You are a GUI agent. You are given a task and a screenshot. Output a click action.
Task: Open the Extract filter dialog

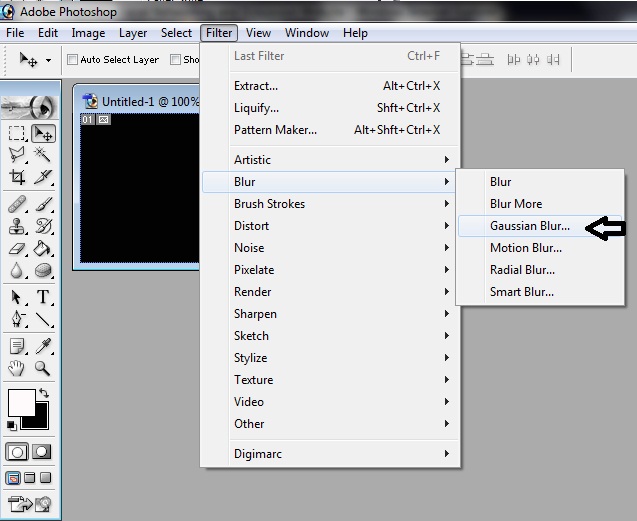(331, 86)
